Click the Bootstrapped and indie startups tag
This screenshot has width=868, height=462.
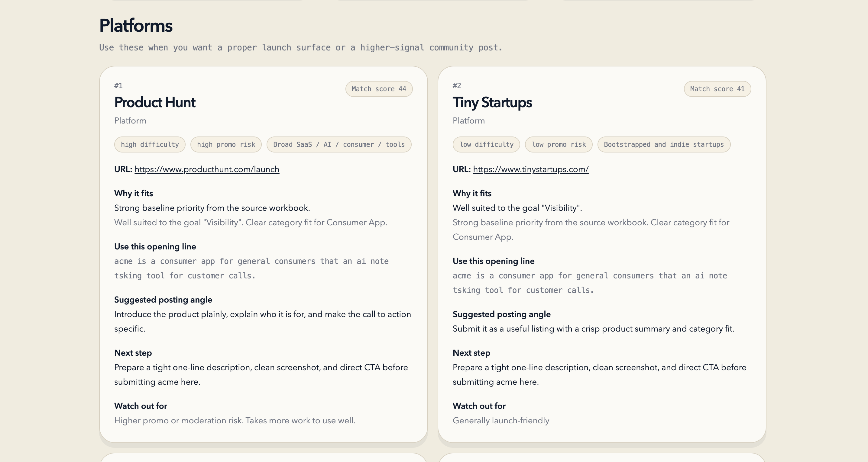pyautogui.click(x=663, y=144)
